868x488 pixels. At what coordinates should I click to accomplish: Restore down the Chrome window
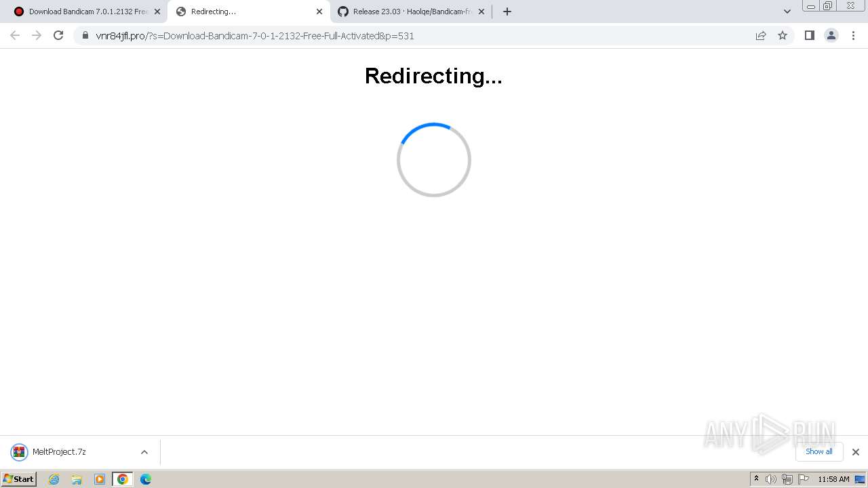tap(828, 5)
